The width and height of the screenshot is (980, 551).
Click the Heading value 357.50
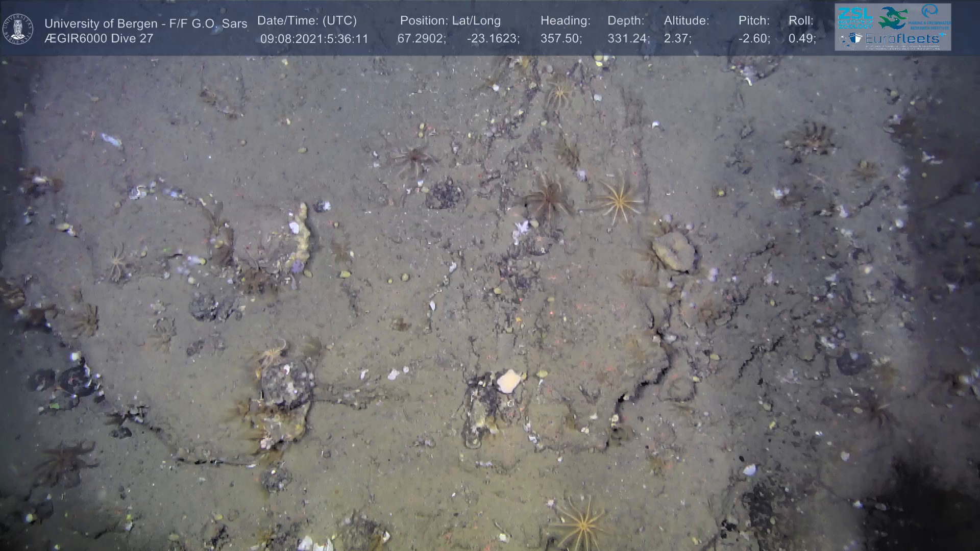tap(560, 39)
